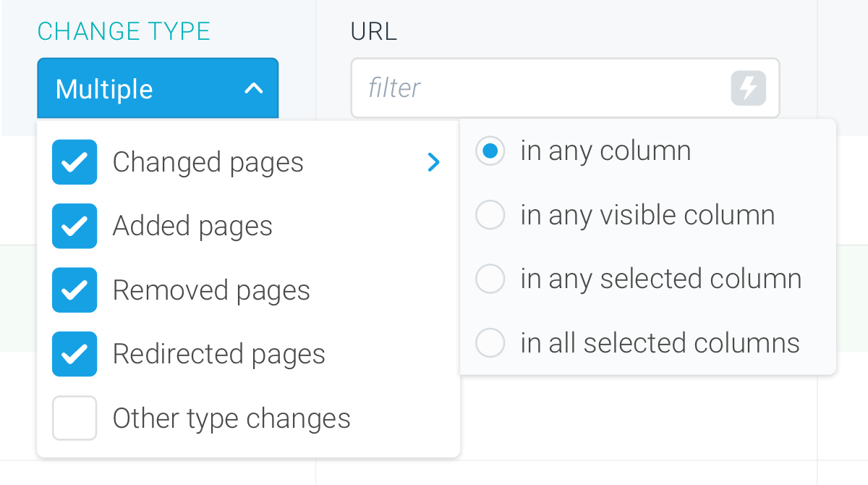Uncheck the Redirected pages checkbox

(75, 354)
